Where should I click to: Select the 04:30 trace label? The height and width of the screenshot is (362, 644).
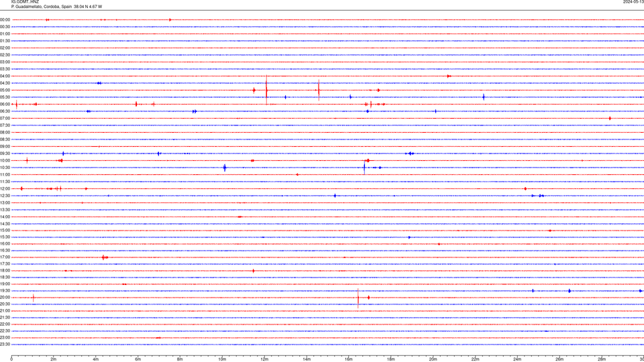point(5,83)
